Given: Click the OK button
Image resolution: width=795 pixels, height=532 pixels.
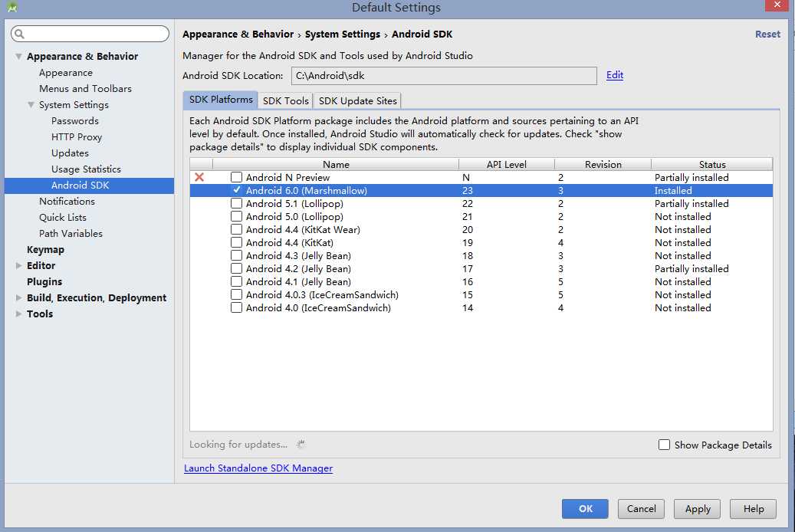Looking at the screenshot, I should click(585, 509).
